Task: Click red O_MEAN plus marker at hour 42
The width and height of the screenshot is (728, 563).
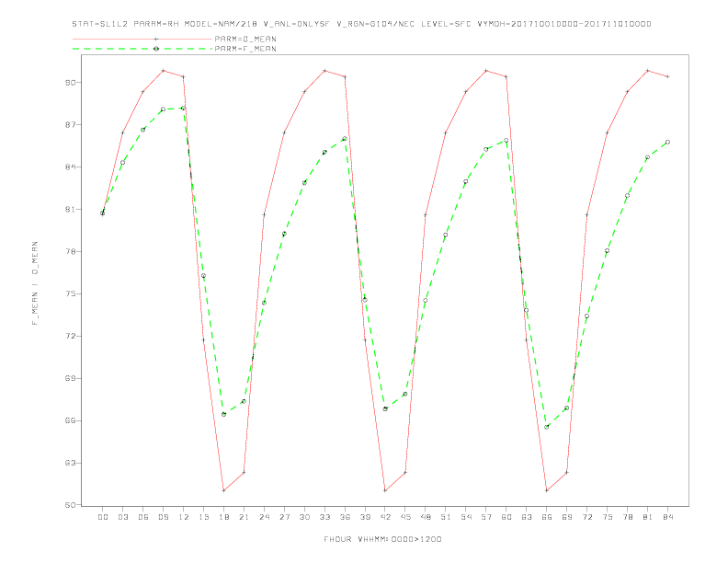Action: 385,490
